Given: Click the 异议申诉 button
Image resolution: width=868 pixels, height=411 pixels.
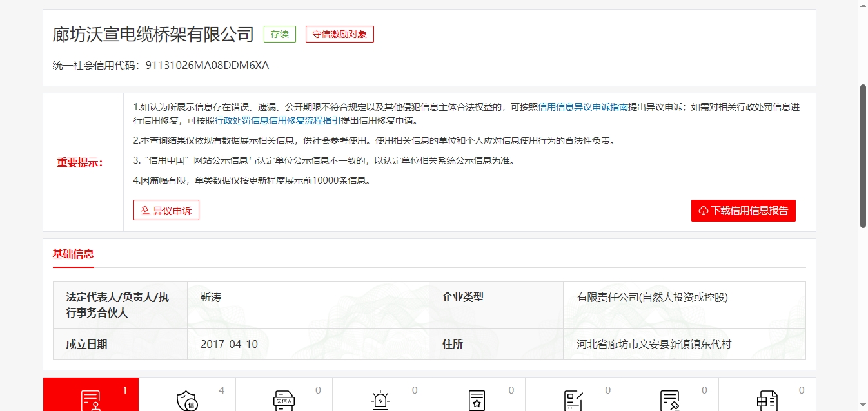Looking at the screenshot, I should pyautogui.click(x=166, y=210).
